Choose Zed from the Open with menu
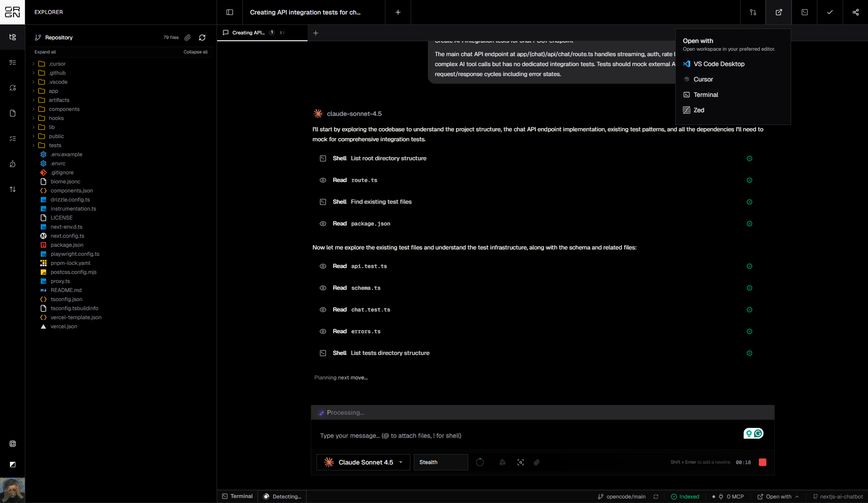868x503 pixels. (x=698, y=110)
